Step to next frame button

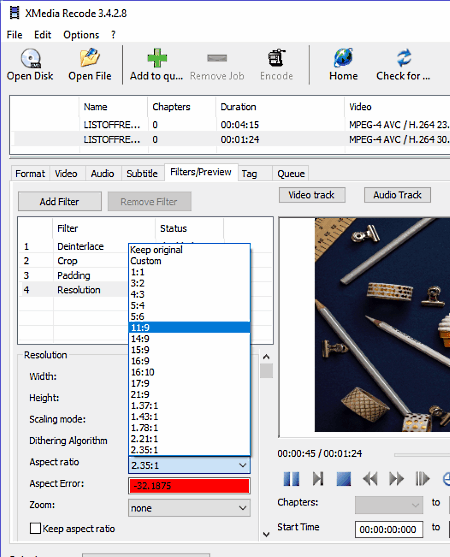coord(318,478)
